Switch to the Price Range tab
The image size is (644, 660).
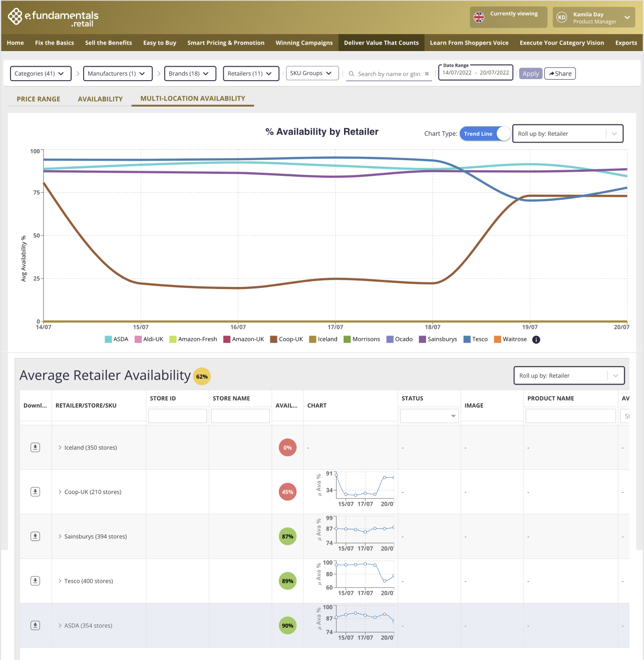click(39, 99)
